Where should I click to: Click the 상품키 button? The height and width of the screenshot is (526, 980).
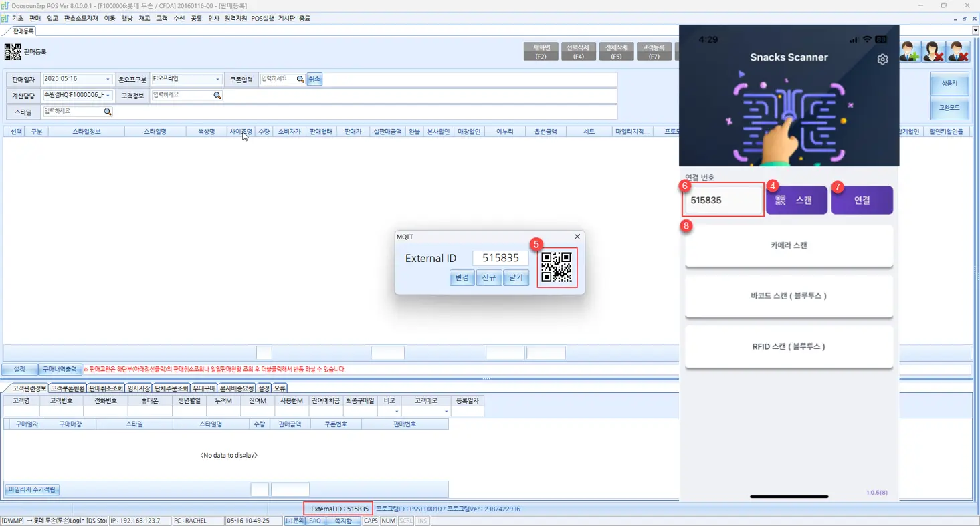[949, 84]
